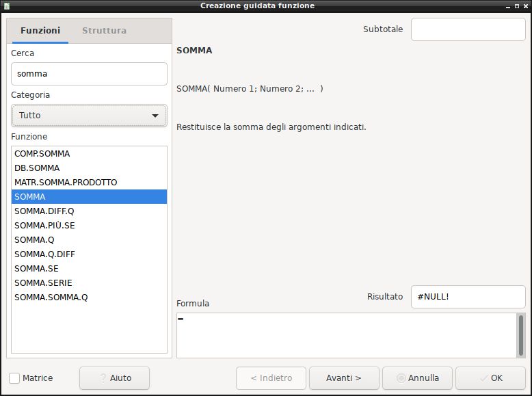This screenshot has height=396, width=532.
Task: Pick SOMMA.SE from the list
Action: point(36,269)
